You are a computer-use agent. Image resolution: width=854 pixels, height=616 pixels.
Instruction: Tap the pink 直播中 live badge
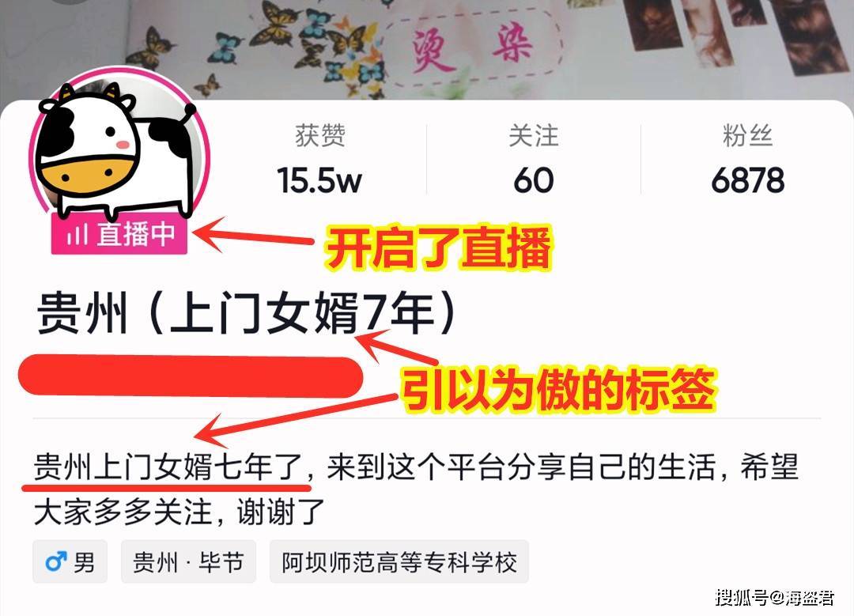point(119,233)
